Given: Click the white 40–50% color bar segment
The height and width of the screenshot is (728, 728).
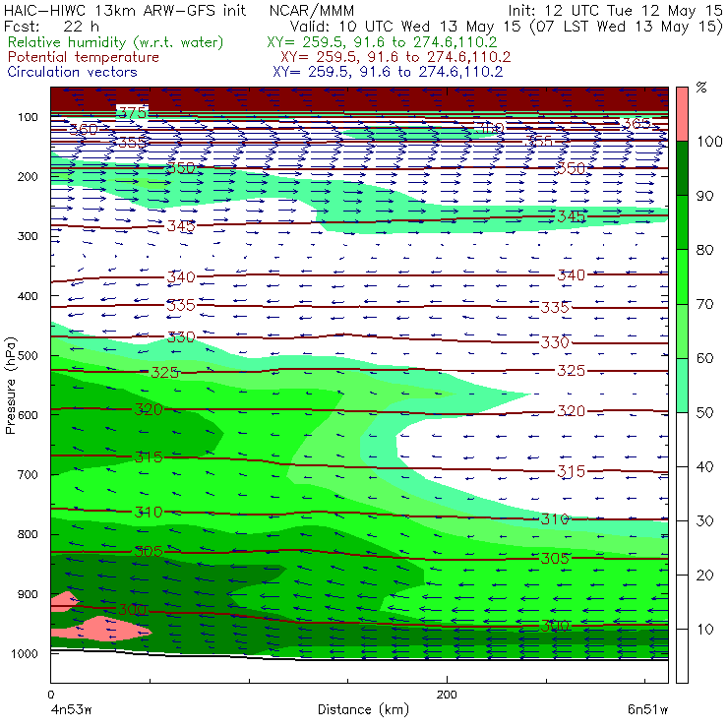Looking at the screenshot, I should click(682, 440).
